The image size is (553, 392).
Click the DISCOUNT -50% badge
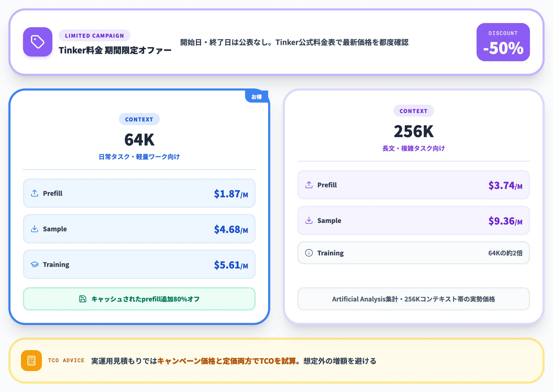coord(503,42)
